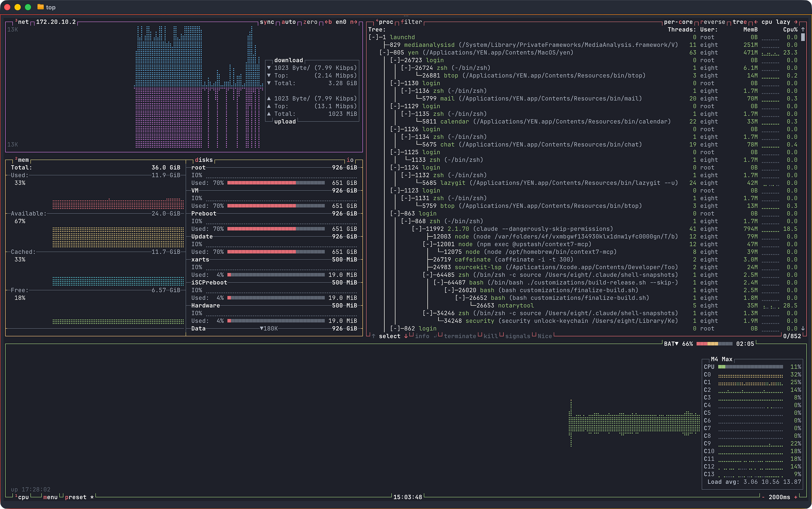The image size is (812, 509).
Task: Collapse the claude process 11992 branch
Action: tap(416, 229)
